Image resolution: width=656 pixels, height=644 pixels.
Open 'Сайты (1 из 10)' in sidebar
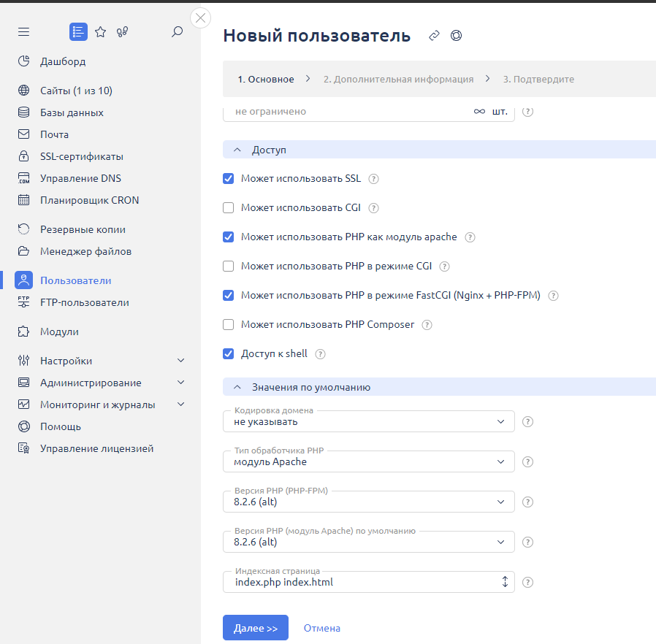click(x=76, y=91)
